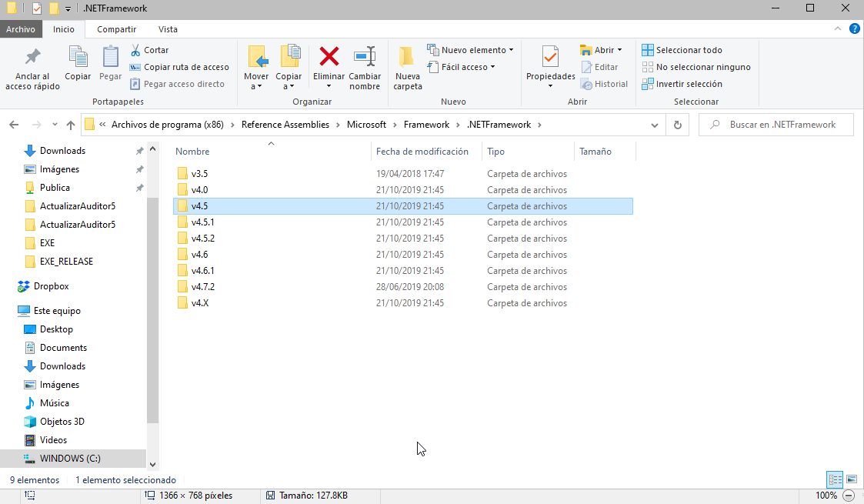Switch to the Inicio ribbon tab
Viewport: 864px width, 504px height.
64,29
